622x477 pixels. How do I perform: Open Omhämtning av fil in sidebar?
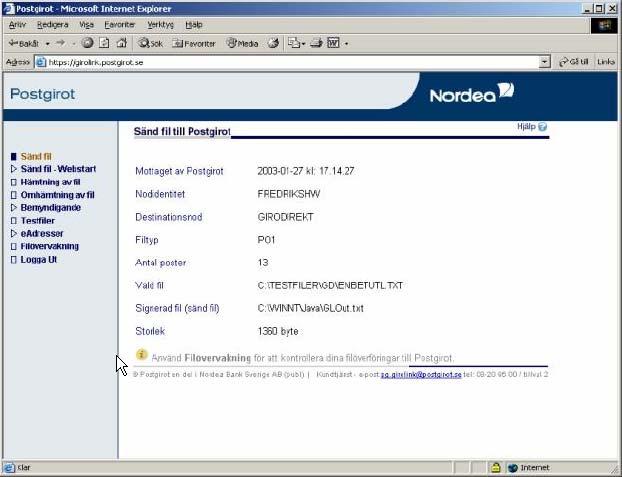pyautogui.click(x=58, y=195)
